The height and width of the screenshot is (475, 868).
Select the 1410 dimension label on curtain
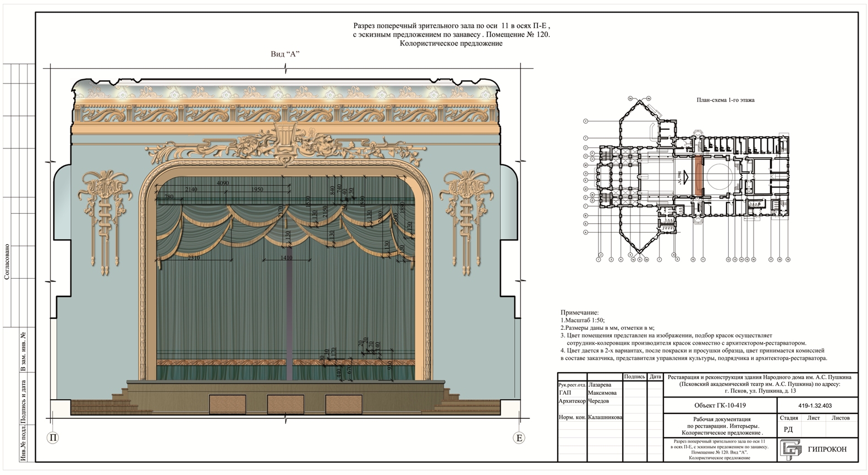pos(287,257)
